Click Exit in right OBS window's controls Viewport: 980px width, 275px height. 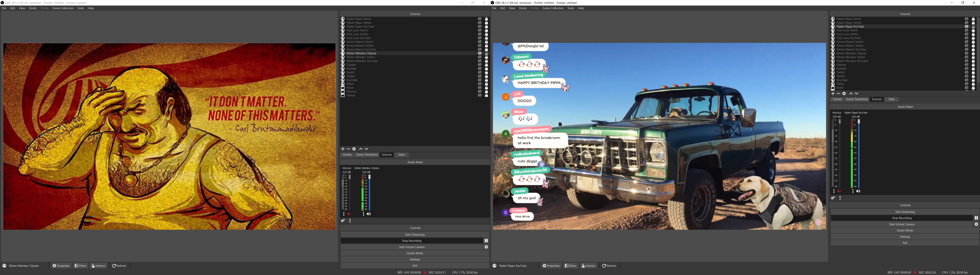point(905,243)
